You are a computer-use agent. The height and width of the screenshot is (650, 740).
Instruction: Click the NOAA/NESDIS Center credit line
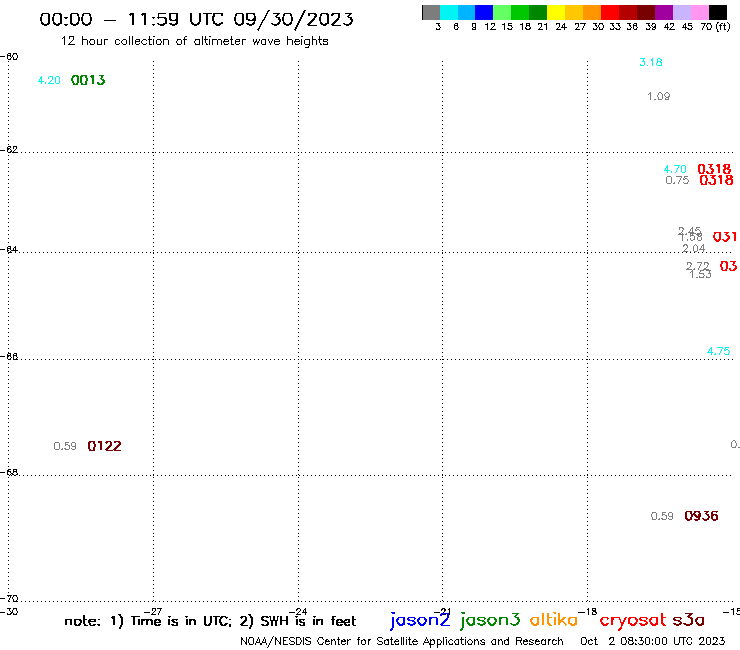click(x=402, y=642)
